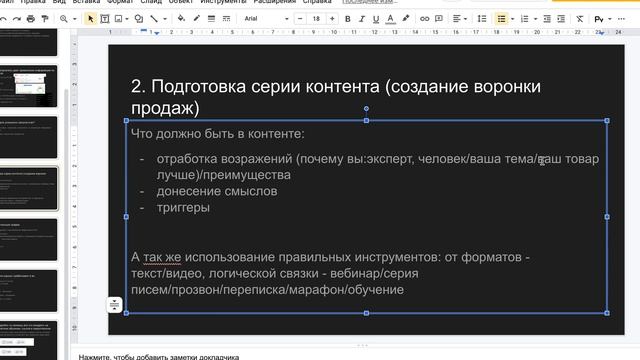Toggle underline formatting
This screenshot has height=360, width=640.
[376, 19]
